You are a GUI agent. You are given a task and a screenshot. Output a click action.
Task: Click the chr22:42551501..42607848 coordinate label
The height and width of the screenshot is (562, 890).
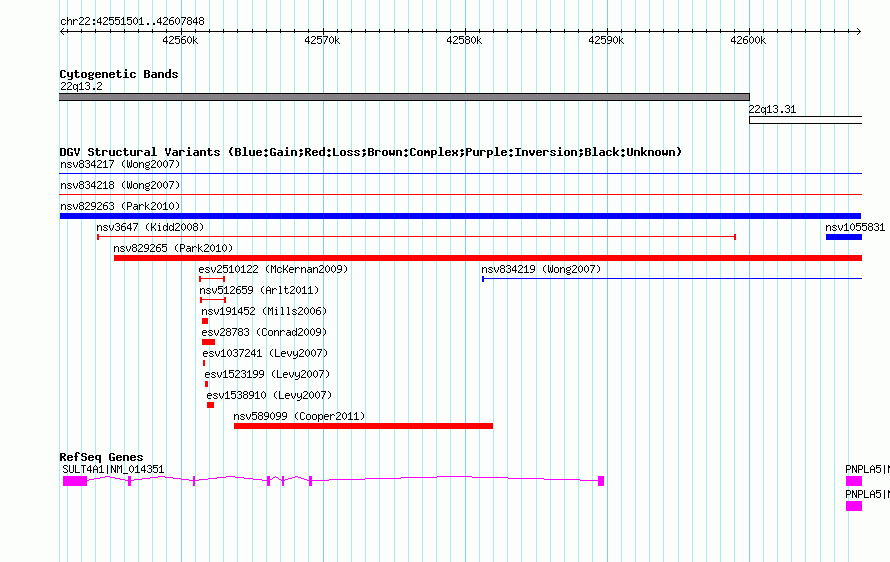(132, 22)
